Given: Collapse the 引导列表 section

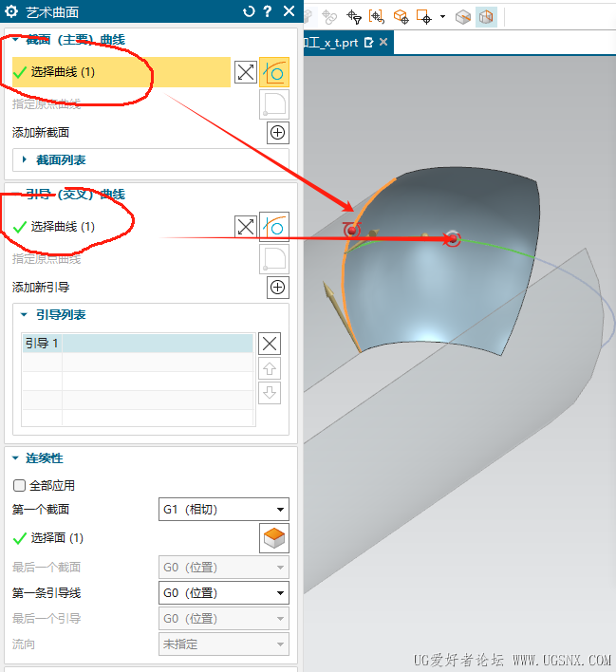Looking at the screenshot, I should tap(24, 315).
